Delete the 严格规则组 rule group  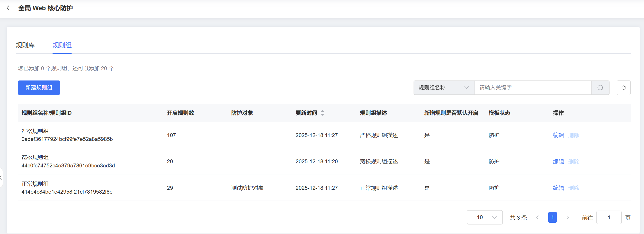coord(574,135)
